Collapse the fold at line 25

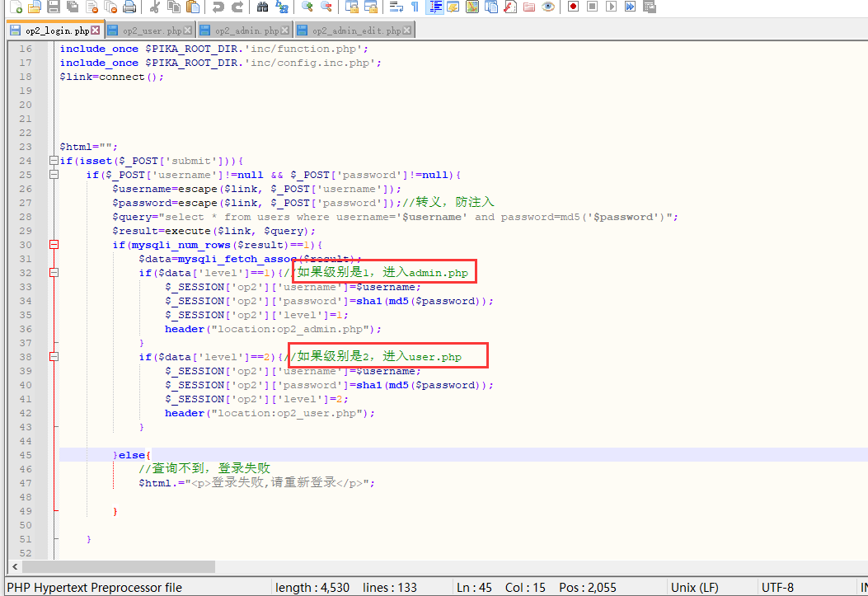(54, 174)
